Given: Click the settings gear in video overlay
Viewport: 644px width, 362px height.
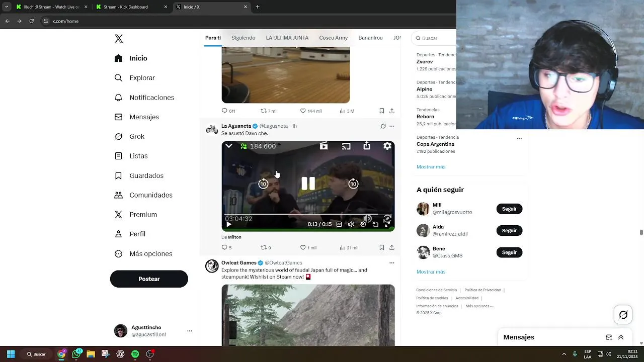Looking at the screenshot, I should pos(387,146).
